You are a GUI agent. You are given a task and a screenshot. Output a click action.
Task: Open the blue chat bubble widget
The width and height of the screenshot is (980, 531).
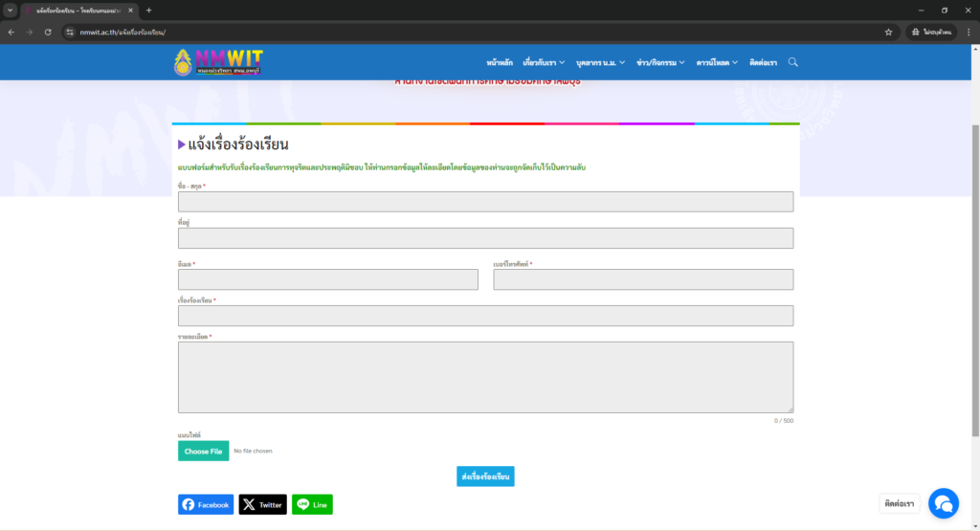pyautogui.click(x=943, y=503)
